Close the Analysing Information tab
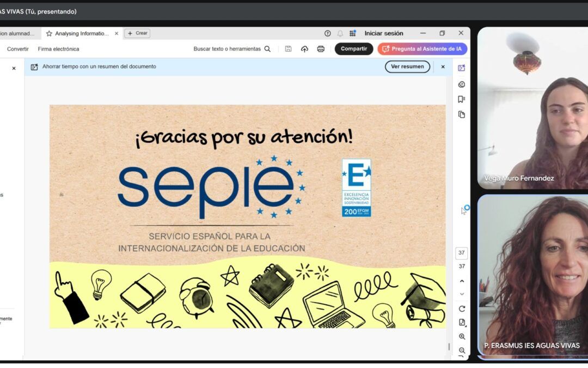 (x=117, y=33)
